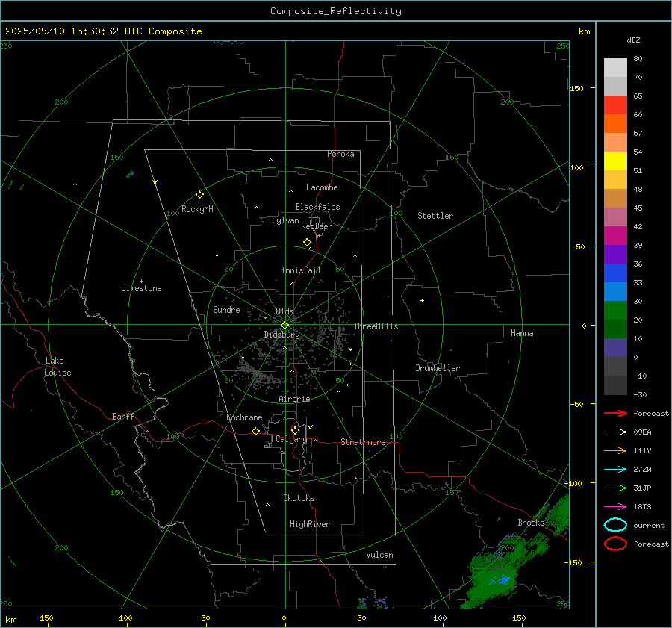Click the Okotoks town label

(x=299, y=498)
